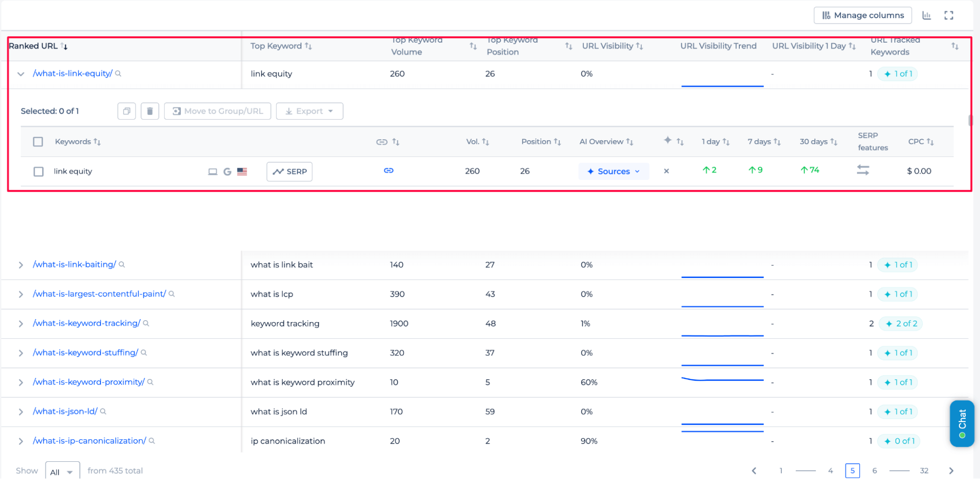The image size is (980, 479).
Task: Click the copy selected keywords icon
Action: click(126, 111)
